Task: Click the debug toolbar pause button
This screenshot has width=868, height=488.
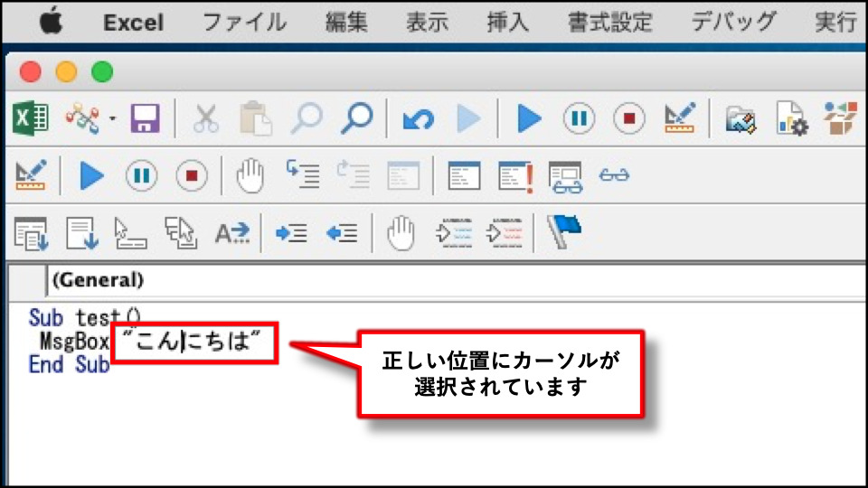Action: tap(142, 175)
